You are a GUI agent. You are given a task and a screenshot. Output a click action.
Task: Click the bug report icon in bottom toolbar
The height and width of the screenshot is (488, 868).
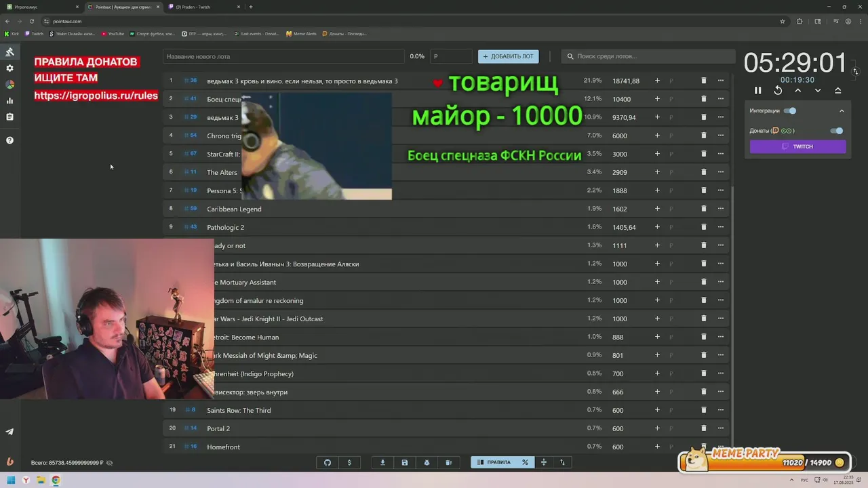pos(427,462)
